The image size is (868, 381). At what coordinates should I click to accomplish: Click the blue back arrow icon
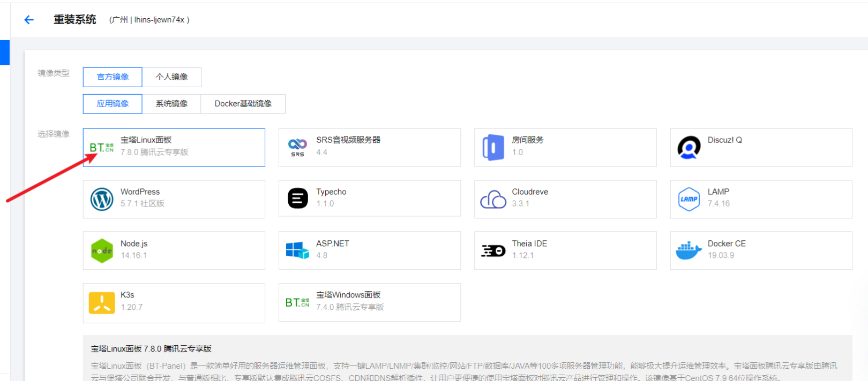pos(29,20)
